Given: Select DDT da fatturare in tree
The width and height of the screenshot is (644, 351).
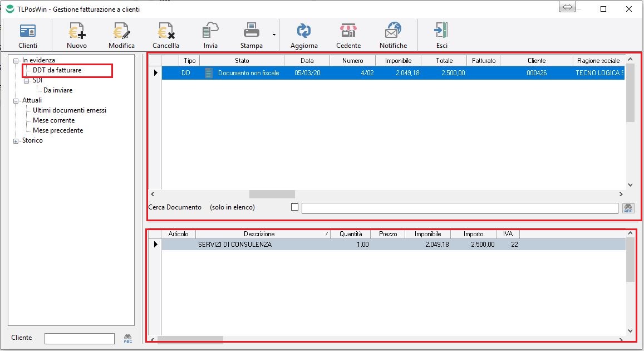Looking at the screenshot, I should (57, 70).
